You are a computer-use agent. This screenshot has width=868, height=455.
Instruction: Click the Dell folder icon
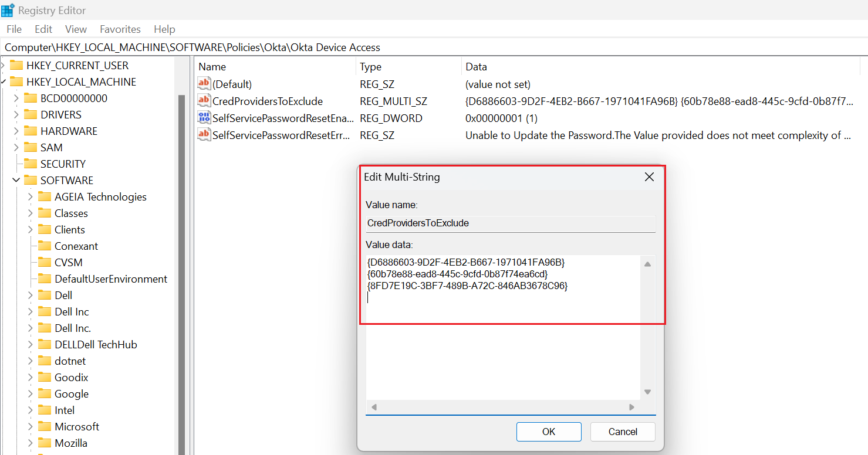click(45, 296)
